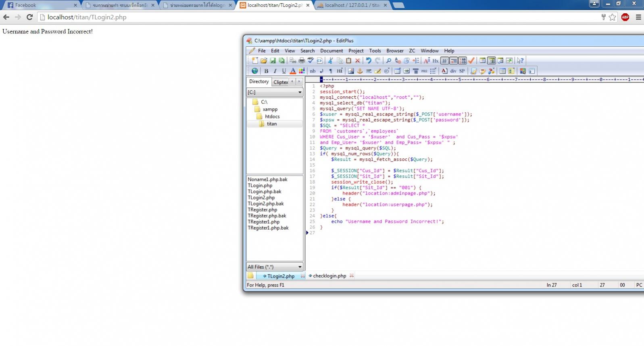Open the Document menu
This screenshot has height=346, width=644.
click(331, 51)
